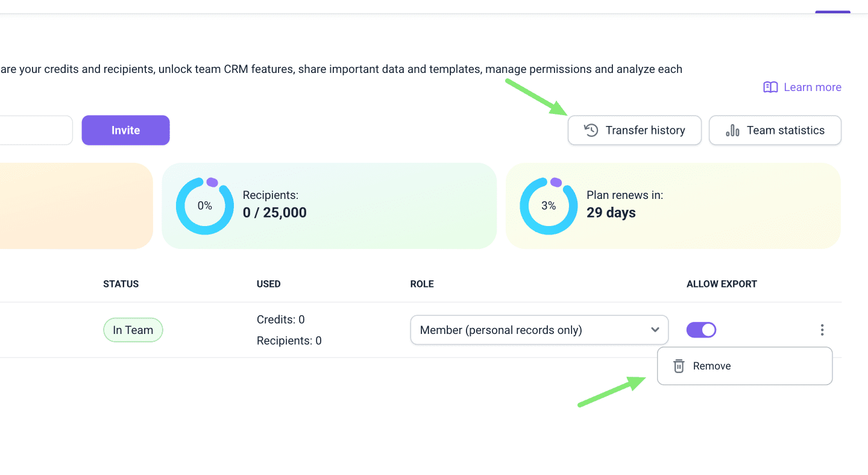Open Transfer history
The width and height of the screenshot is (868, 475).
tap(645, 130)
